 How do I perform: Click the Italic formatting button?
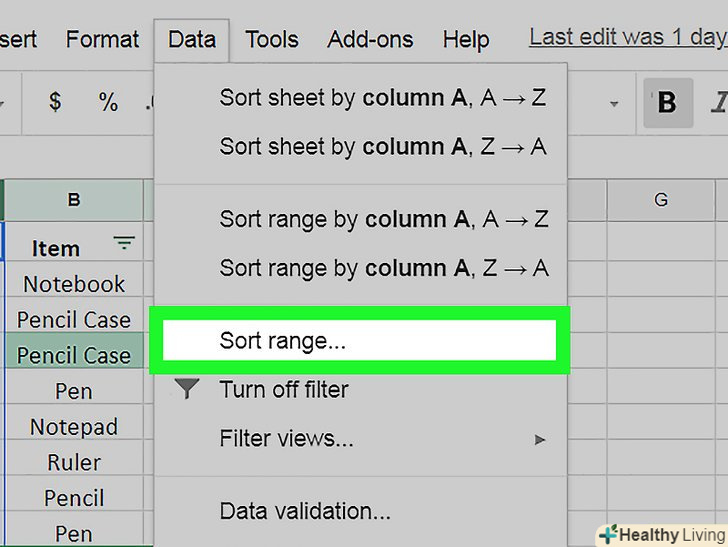717,102
